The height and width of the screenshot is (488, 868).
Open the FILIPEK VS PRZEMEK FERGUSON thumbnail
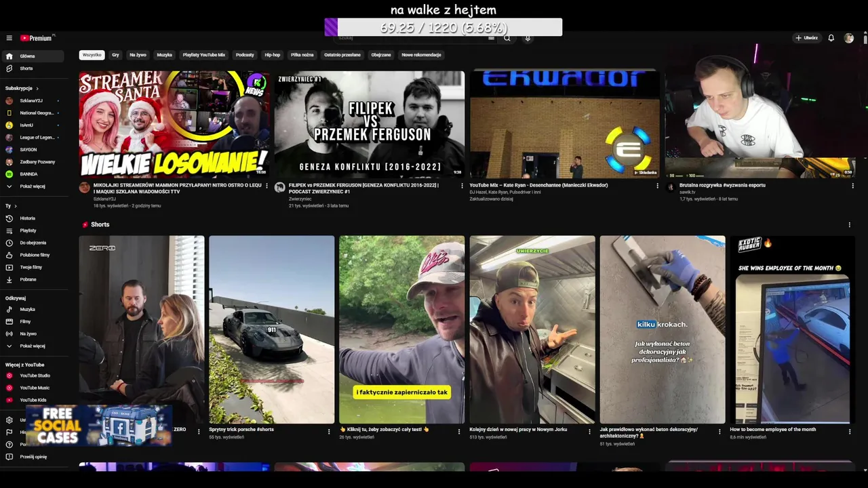click(369, 124)
